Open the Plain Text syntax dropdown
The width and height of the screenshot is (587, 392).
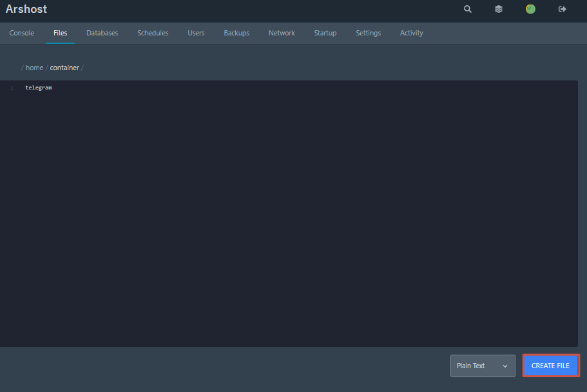click(483, 366)
